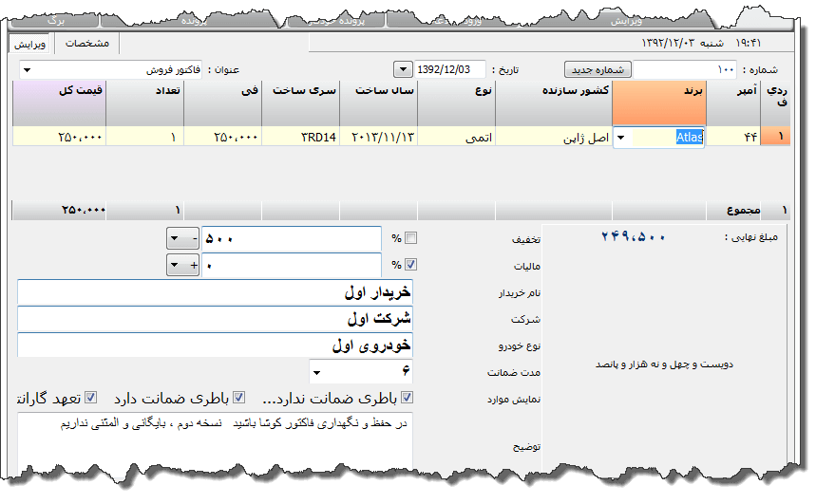Image resolution: width=816 pixels, height=504 pixels.
Task: Toggle the باطری ضمانت دارد checkbox
Action: 239,398
